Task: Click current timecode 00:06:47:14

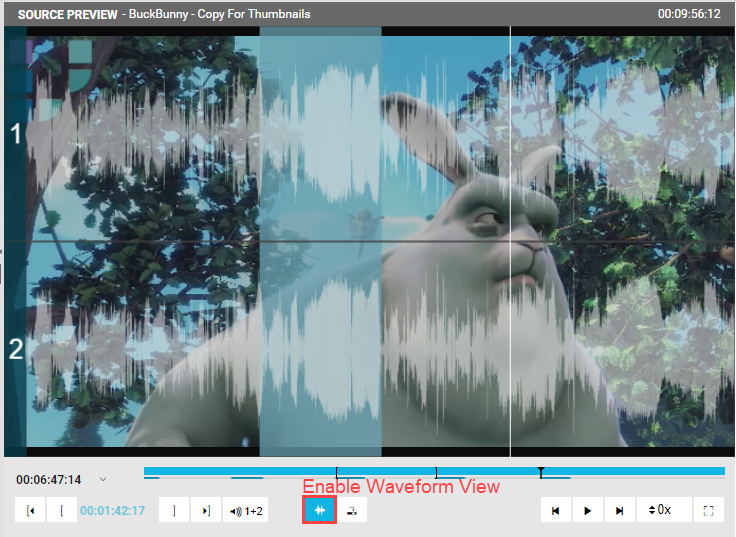Action: [48, 480]
